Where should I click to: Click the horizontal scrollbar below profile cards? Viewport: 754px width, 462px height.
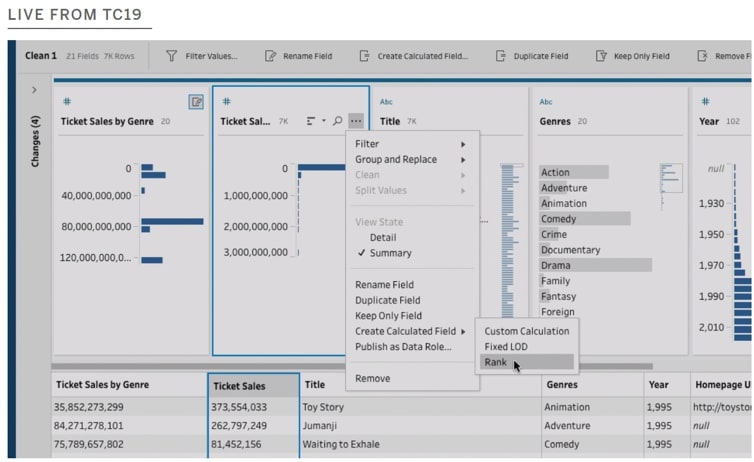(352, 366)
